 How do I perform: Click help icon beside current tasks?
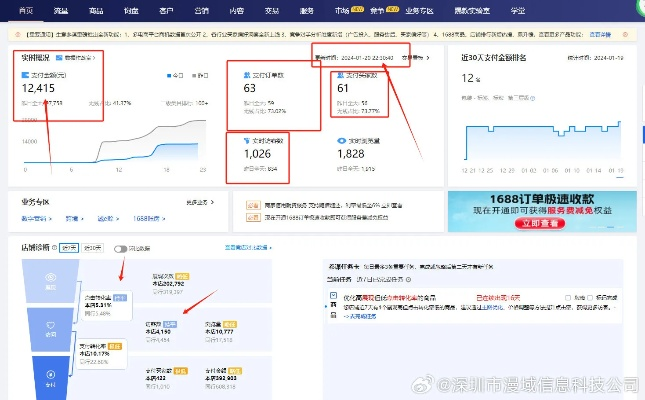pos(408,279)
